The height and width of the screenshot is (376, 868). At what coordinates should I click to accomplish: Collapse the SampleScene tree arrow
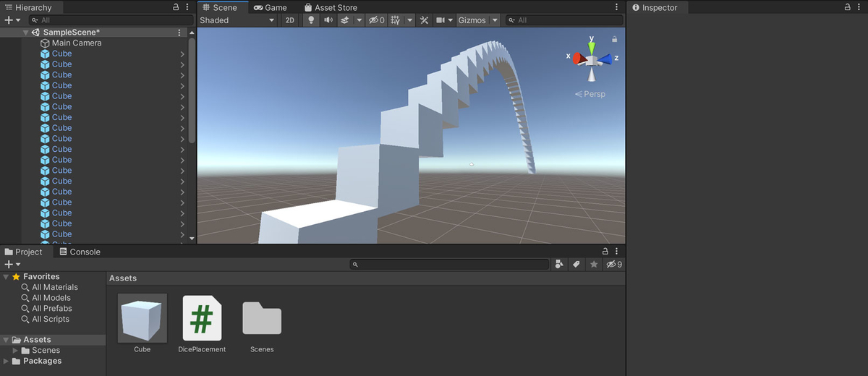click(26, 33)
